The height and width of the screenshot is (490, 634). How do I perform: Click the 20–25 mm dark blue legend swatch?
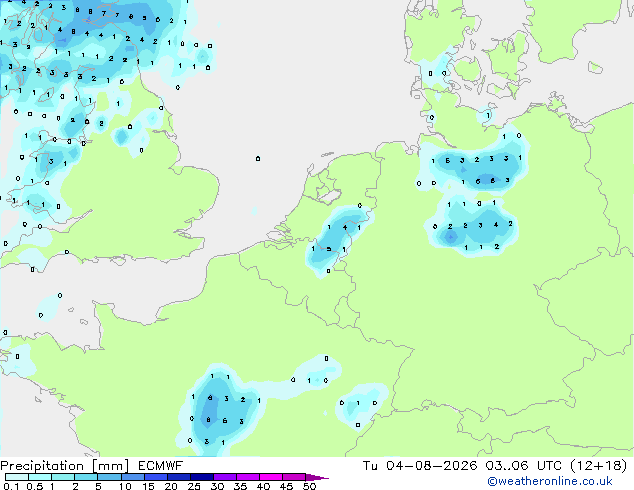[x=179, y=477]
